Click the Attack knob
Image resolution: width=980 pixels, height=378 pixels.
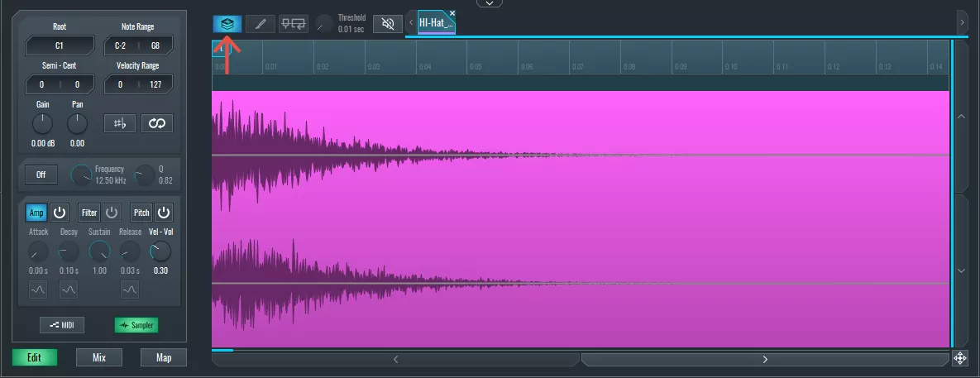click(38, 251)
